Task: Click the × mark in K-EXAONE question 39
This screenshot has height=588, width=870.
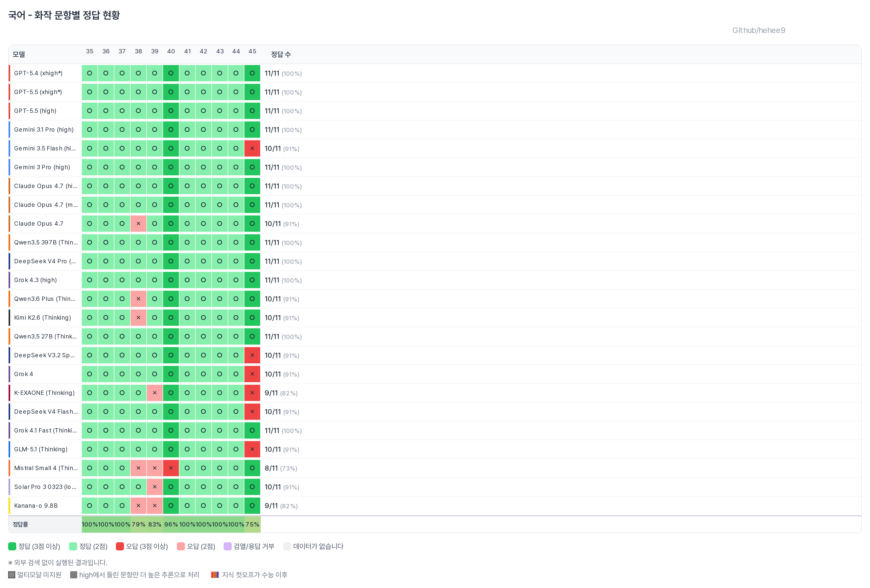Action: (154, 393)
